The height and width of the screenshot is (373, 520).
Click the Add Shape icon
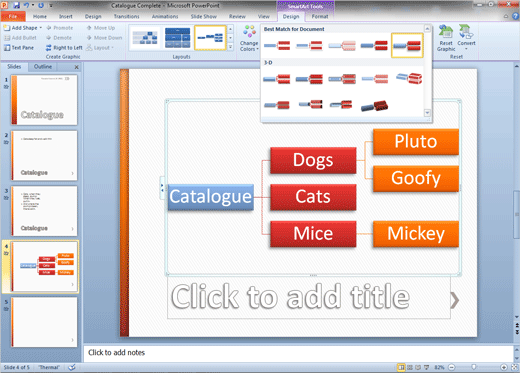click(x=7, y=28)
